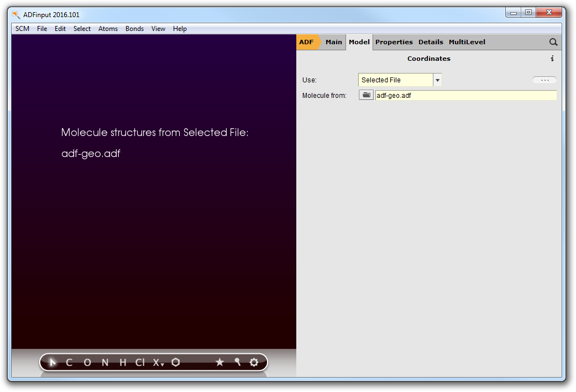Click the symmetrize tool icon

tap(237, 362)
